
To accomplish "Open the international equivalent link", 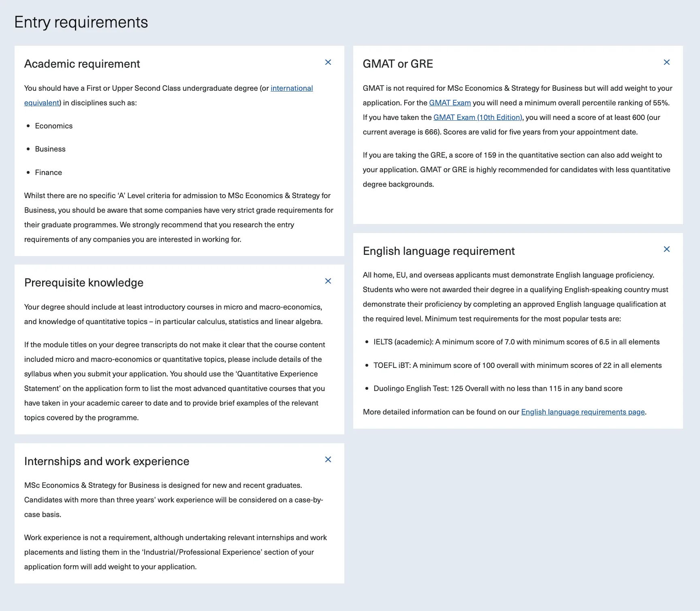I will (x=291, y=88).
